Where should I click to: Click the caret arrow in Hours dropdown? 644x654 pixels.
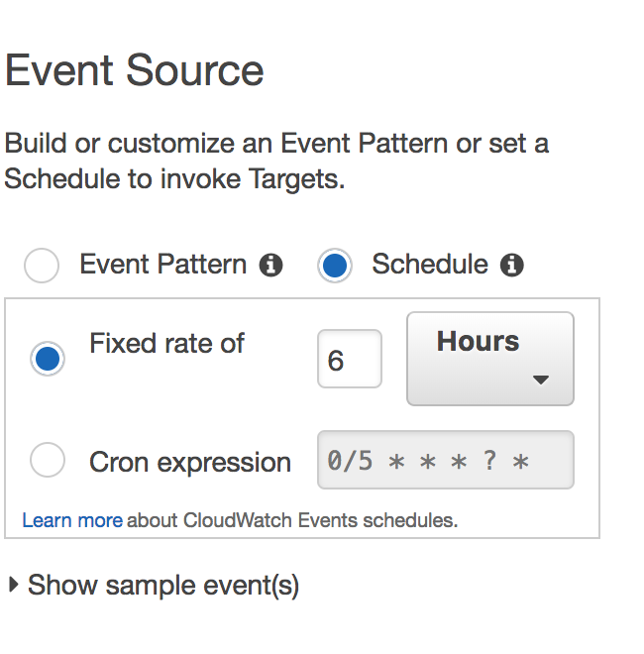tap(541, 380)
